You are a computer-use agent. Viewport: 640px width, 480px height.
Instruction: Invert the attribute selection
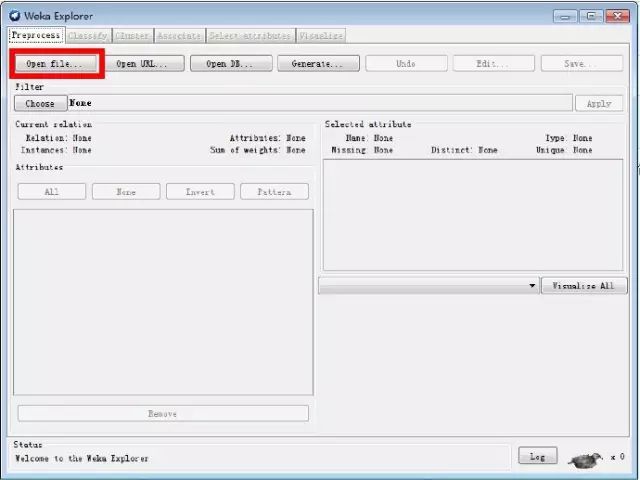tap(200, 191)
